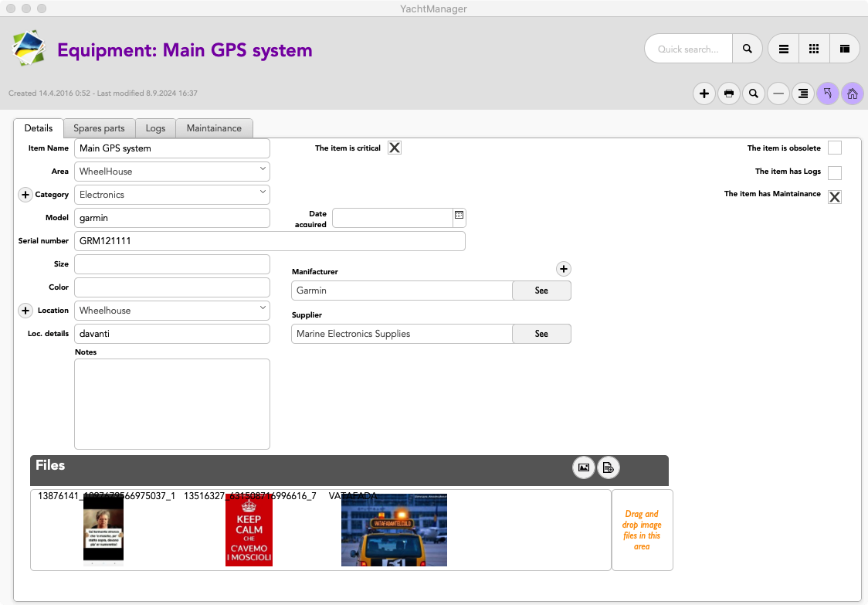Check "The item is obsolete" checkbox
Screen dimensions: 868x605
click(835, 148)
